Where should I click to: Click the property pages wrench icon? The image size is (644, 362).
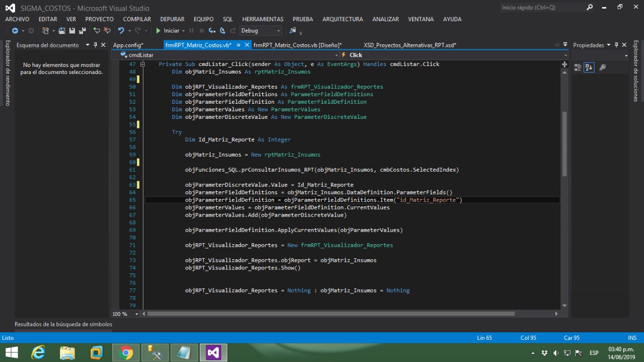tap(602, 67)
